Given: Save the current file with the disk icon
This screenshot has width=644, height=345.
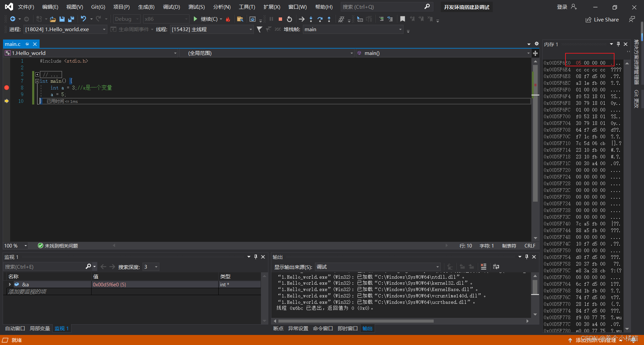Looking at the screenshot, I should click(x=62, y=19).
